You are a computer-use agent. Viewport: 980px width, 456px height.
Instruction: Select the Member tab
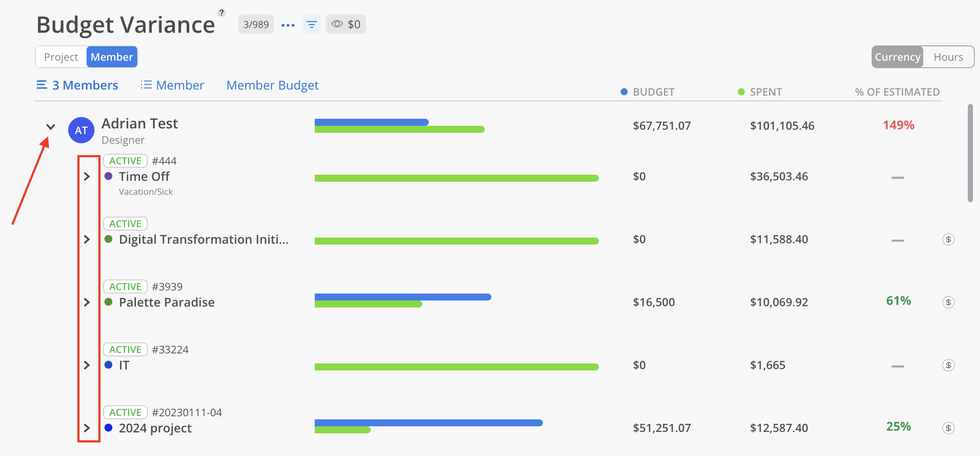coord(112,57)
